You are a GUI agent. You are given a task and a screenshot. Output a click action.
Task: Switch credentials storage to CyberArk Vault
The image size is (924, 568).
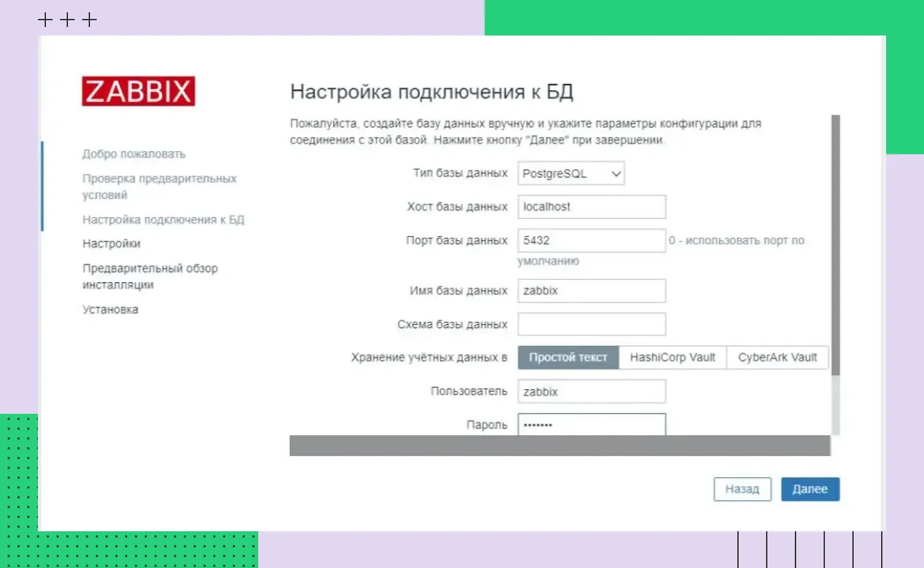[x=777, y=357]
